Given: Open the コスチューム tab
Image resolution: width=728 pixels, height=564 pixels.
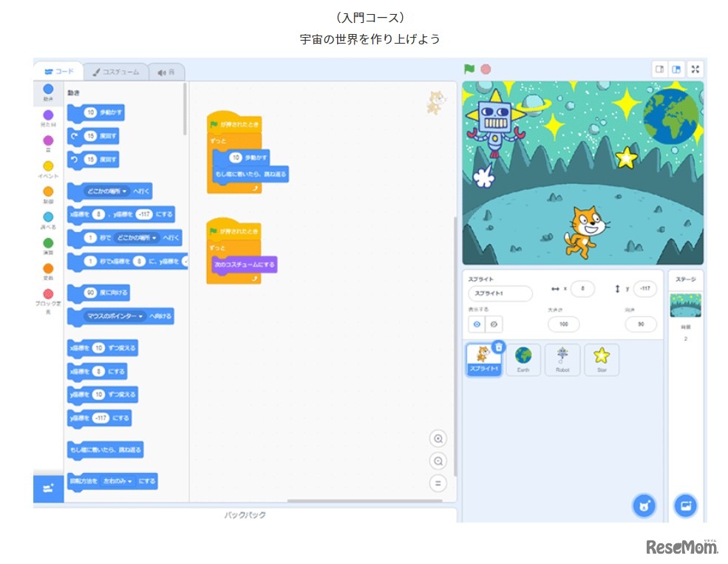Looking at the screenshot, I should [116, 72].
